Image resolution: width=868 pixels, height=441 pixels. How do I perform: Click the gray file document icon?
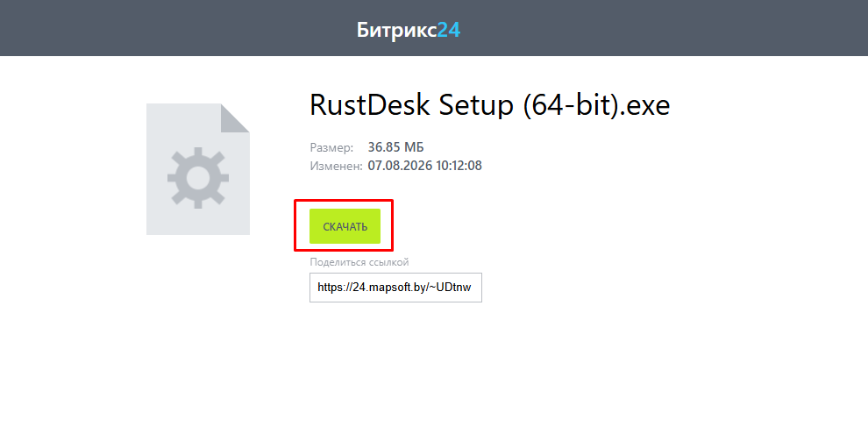pos(197,168)
